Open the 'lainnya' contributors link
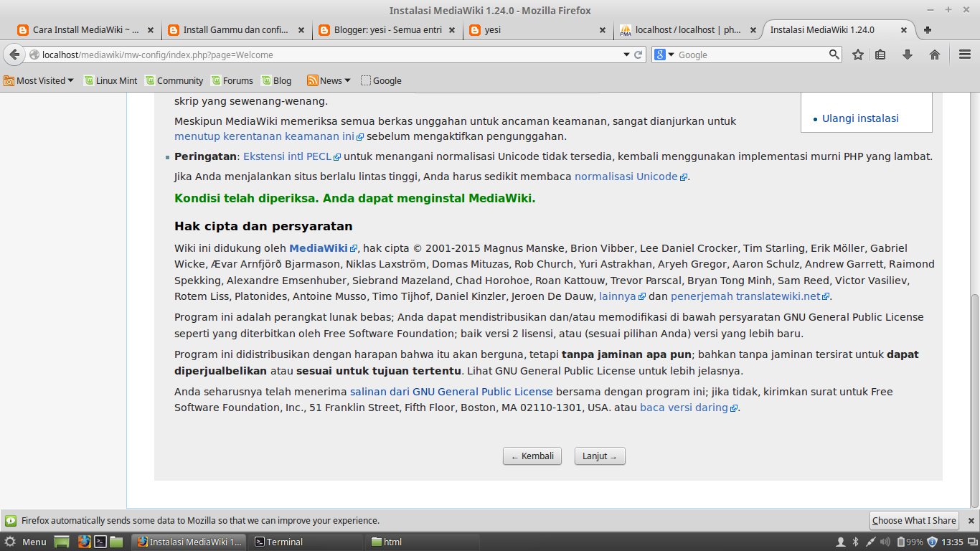The height and width of the screenshot is (551, 980). pos(622,296)
